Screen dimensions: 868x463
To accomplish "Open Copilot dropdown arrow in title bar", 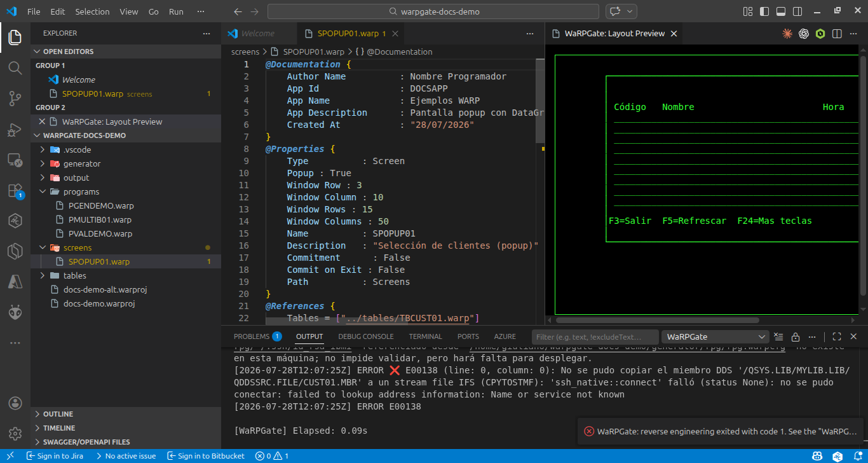I will 630,11.
